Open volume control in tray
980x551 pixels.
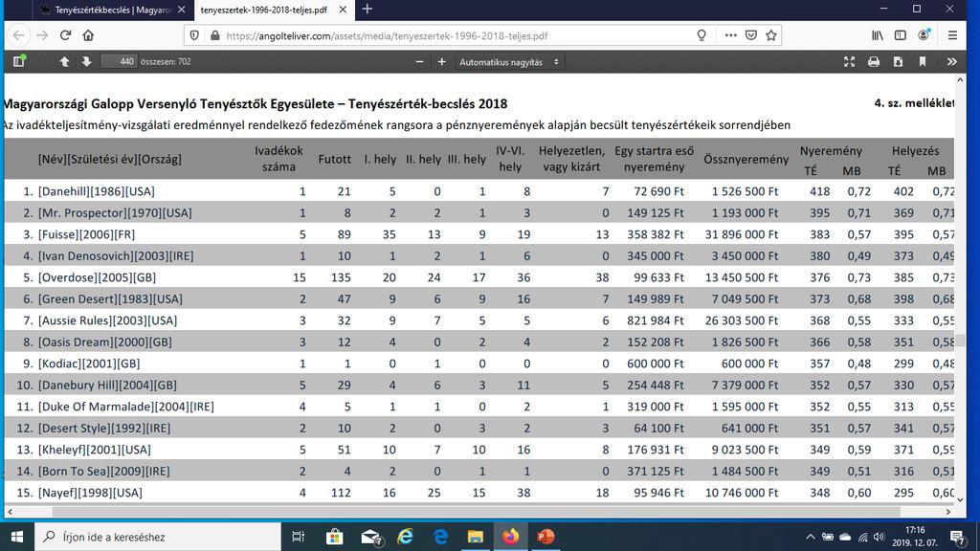coord(880,537)
